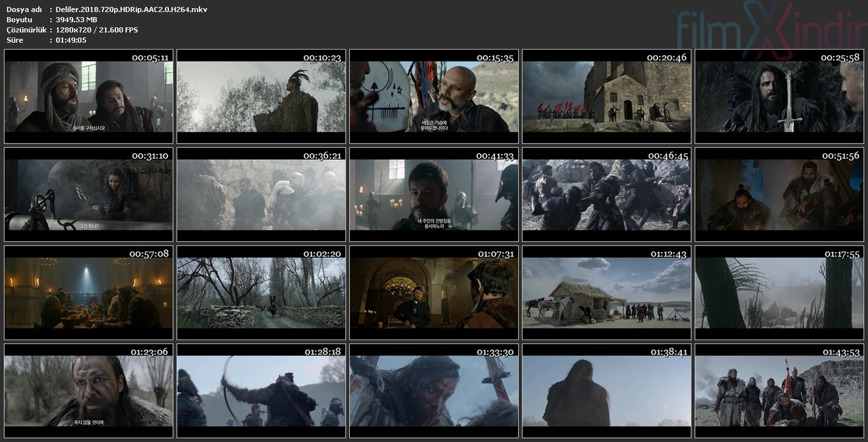868x442 pixels.
Task: Open the frame stamped 00:10:23
Action: (261, 96)
